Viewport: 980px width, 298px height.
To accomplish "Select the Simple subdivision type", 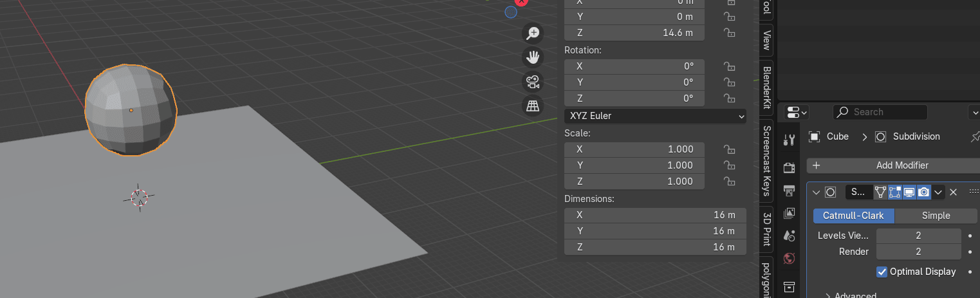I will click(936, 216).
